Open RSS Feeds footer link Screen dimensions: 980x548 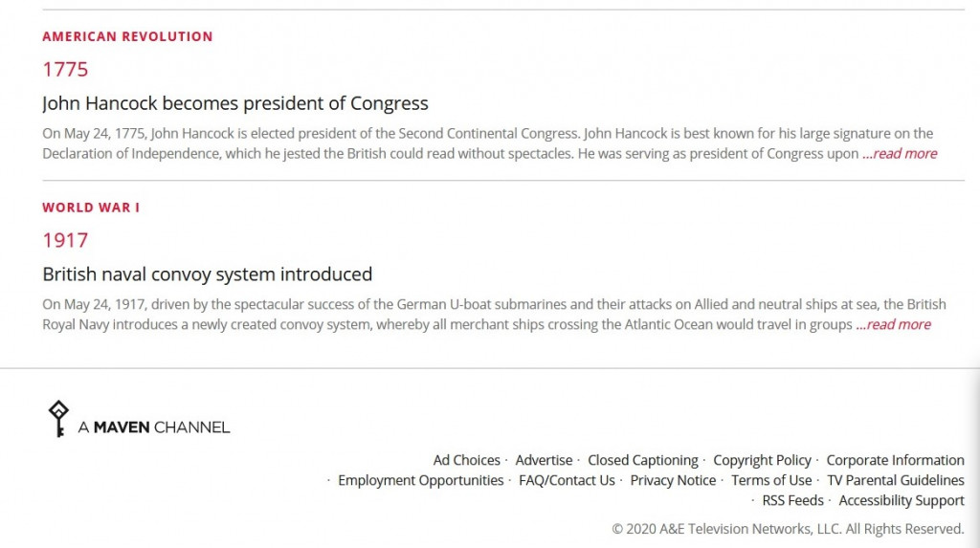793,500
